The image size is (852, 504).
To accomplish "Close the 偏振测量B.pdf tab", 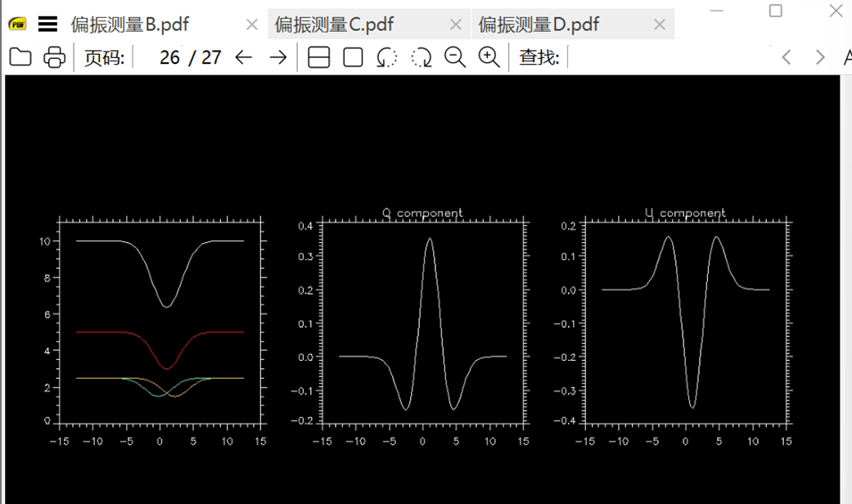I will pos(252,25).
